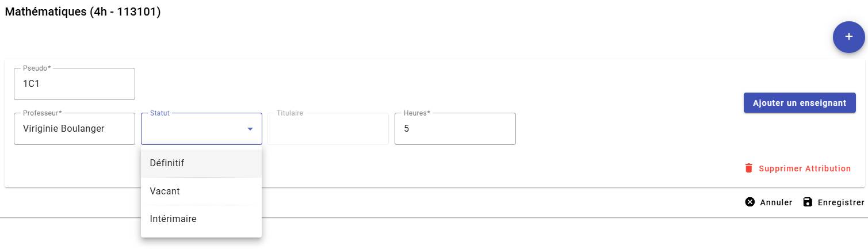Focus the Pseudo field containing 1C1

pos(74,84)
